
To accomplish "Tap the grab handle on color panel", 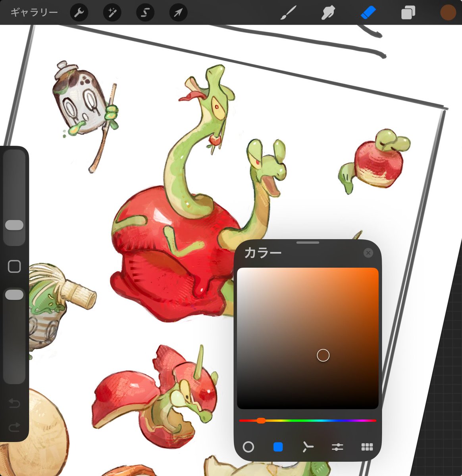I will tap(308, 242).
